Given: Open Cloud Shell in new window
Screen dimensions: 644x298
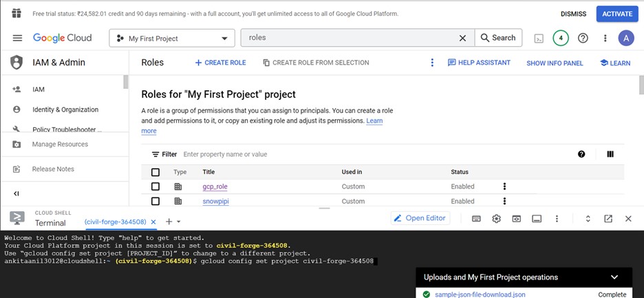Looking at the screenshot, I should point(608,219).
